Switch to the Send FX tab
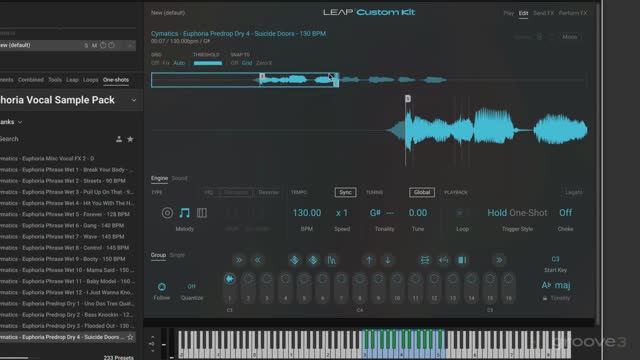The image size is (640, 360). pyautogui.click(x=543, y=13)
